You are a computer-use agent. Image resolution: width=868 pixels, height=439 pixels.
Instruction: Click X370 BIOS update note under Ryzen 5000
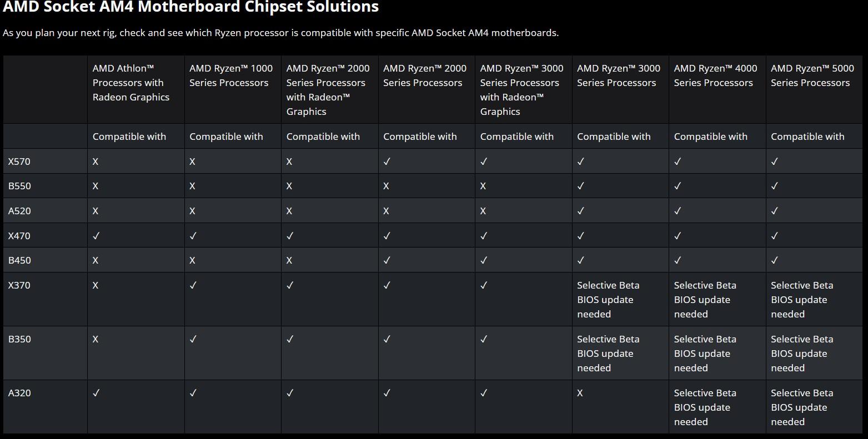click(x=802, y=300)
